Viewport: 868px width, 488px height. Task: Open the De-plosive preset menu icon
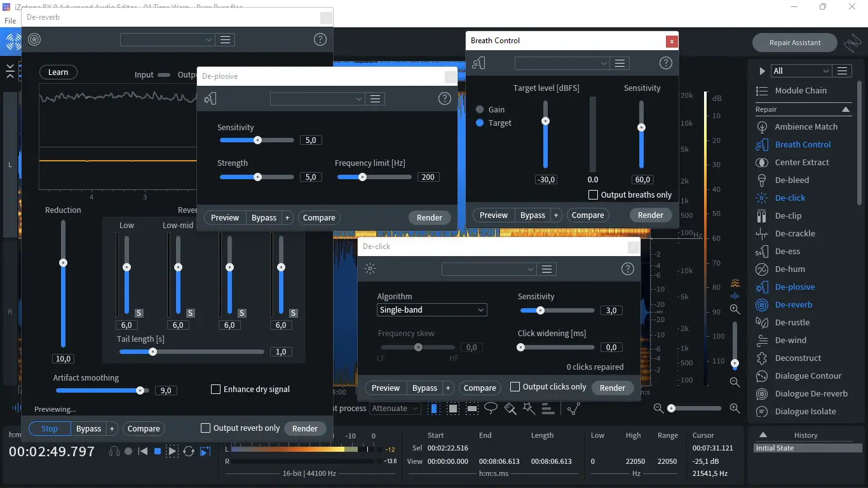376,98
